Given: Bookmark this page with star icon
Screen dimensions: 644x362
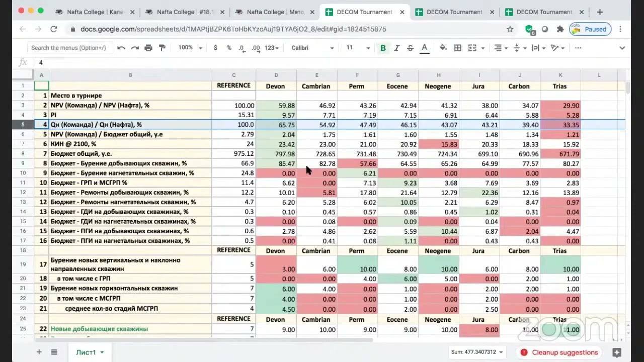Looking at the screenshot, I should (x=510, y=29).
